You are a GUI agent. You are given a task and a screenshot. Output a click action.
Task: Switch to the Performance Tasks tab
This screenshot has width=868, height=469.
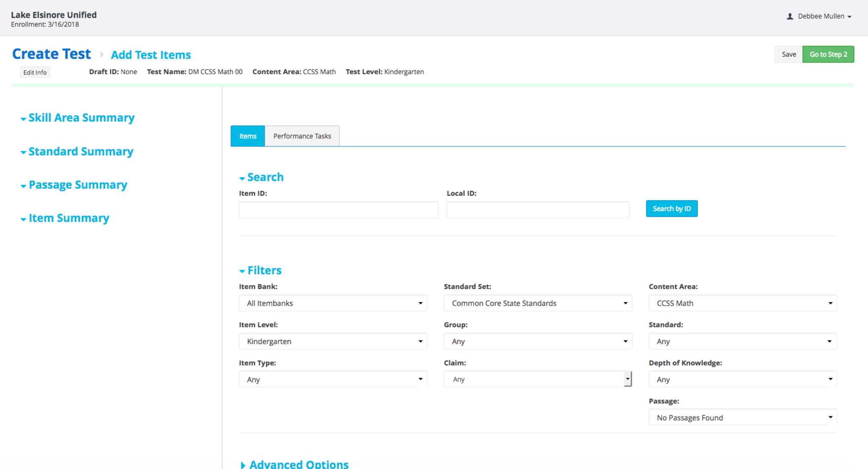(302, 136)
